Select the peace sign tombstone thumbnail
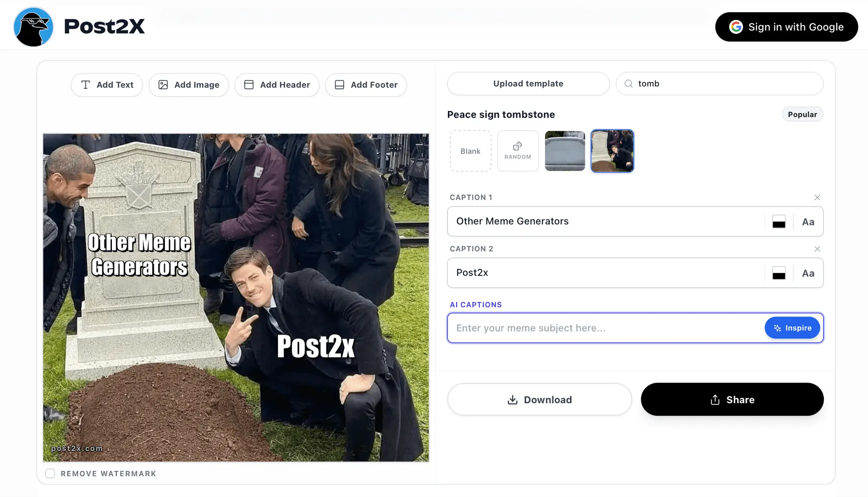The width and height of the screenshot is (868, 497). [612, 151]
